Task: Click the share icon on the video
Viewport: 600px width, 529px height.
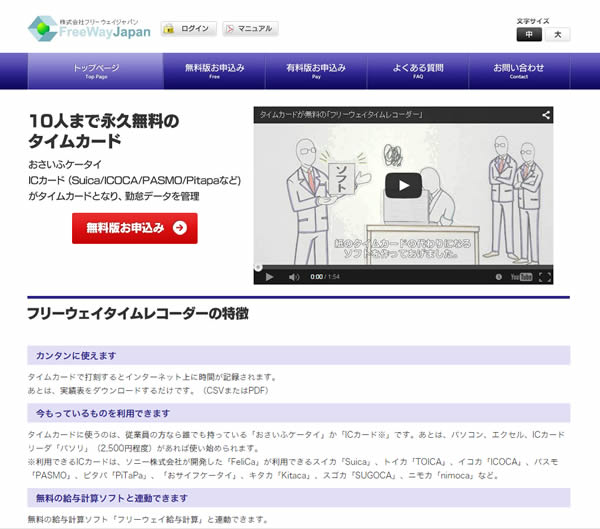Action: (546, 114)
